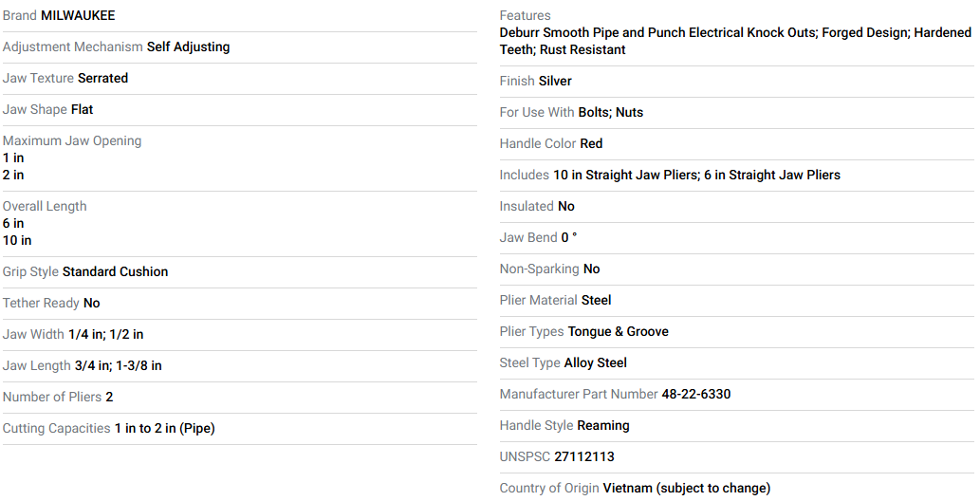980x501 pixels.
Task: Click the MILWAUKEE brand value
Action: [x=78, y=15]
